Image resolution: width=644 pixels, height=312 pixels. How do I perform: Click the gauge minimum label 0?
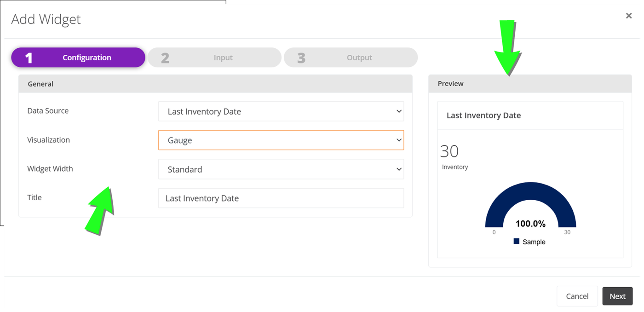click(494, 232)
